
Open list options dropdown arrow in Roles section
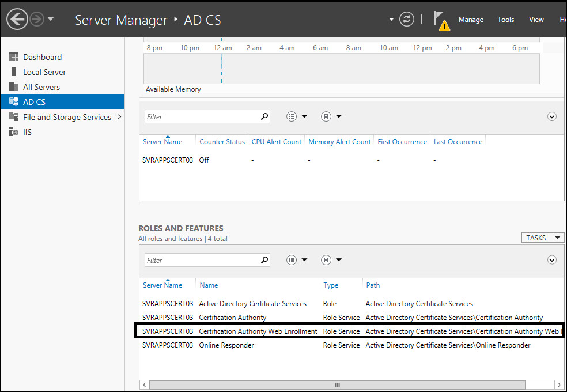pyautogui.click(x=304, y=260)
